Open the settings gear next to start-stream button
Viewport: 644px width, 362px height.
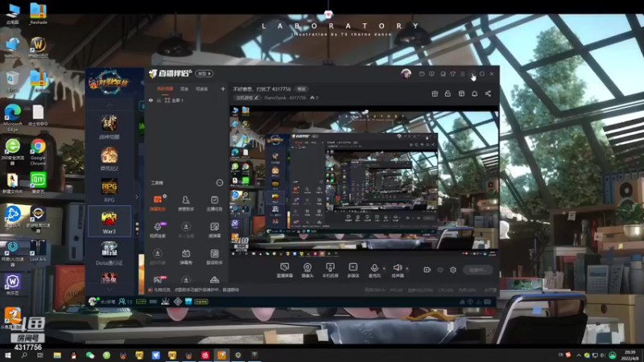coord(453,269)
